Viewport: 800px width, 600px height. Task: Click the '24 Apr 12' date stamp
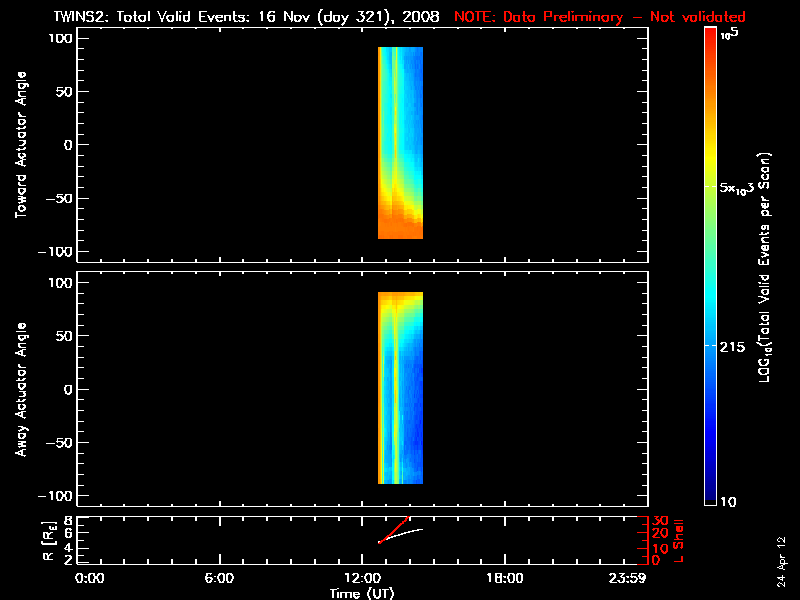tap(782, 562)
